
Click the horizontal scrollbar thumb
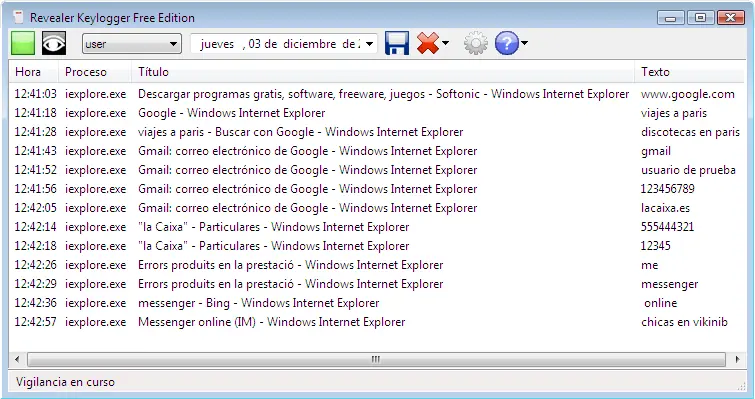tap(376, 359)
